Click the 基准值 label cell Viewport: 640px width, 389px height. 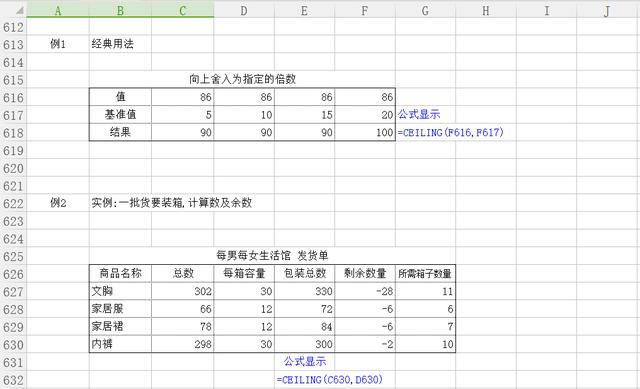coord(120,115)
